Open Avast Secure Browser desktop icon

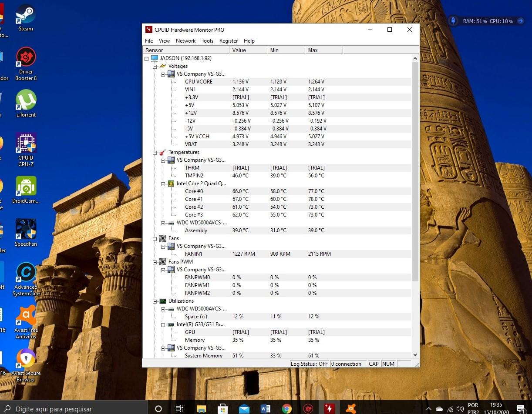[x=26, y=365]
